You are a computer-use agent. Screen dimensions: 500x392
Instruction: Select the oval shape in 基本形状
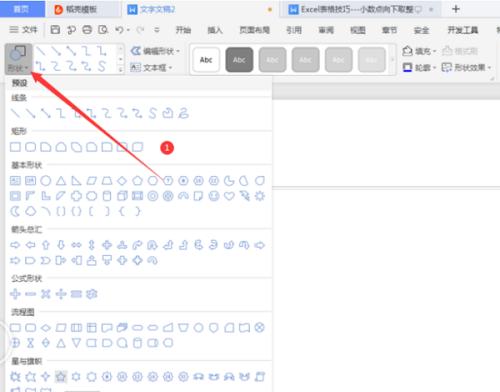pyautogui.click(x=46, y=181)
